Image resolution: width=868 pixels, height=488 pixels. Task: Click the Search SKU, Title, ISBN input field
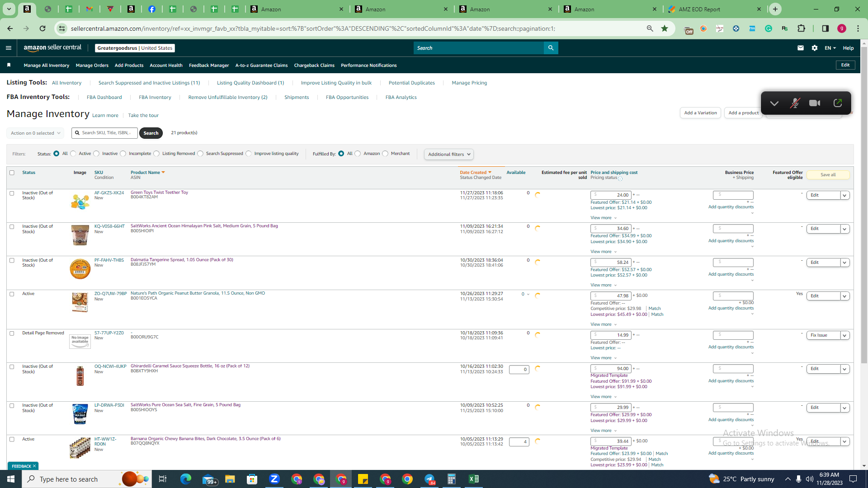(104, 133)
